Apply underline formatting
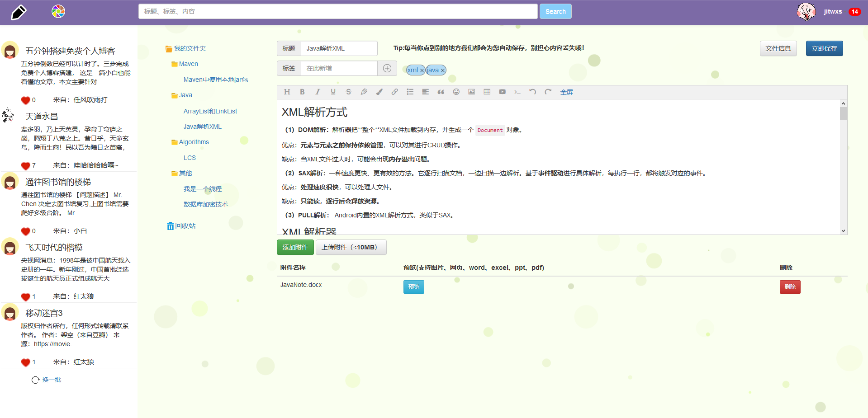The width and height of the screenshot is (868, 418). 333,92
